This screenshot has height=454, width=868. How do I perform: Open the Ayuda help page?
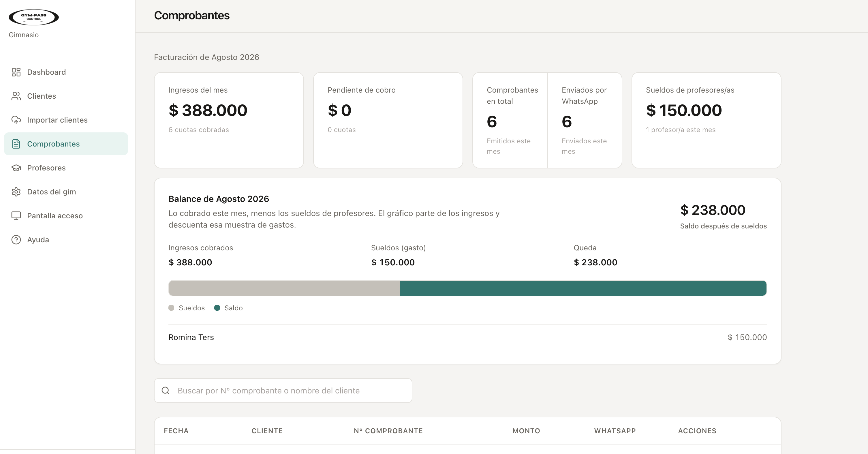(x=66, y=240)
